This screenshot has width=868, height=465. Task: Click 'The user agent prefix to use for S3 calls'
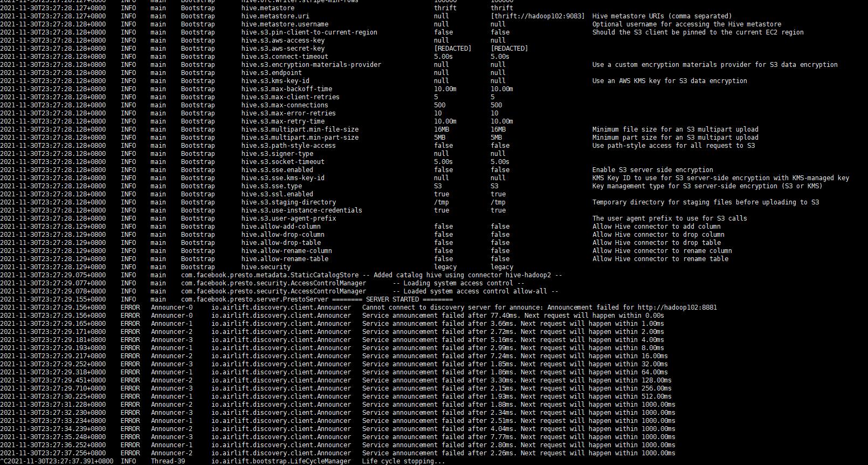(x=670, y=218)
